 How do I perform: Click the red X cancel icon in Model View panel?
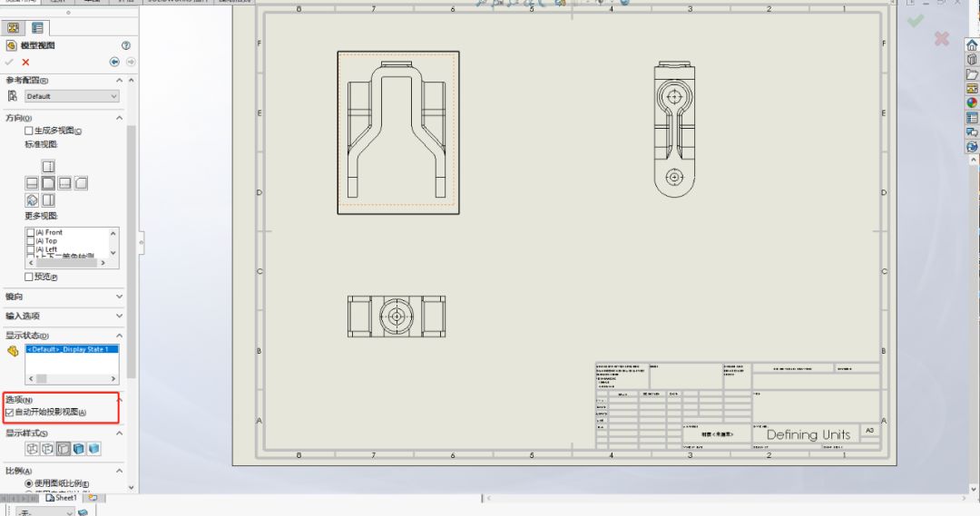click(x=25, y=62)
